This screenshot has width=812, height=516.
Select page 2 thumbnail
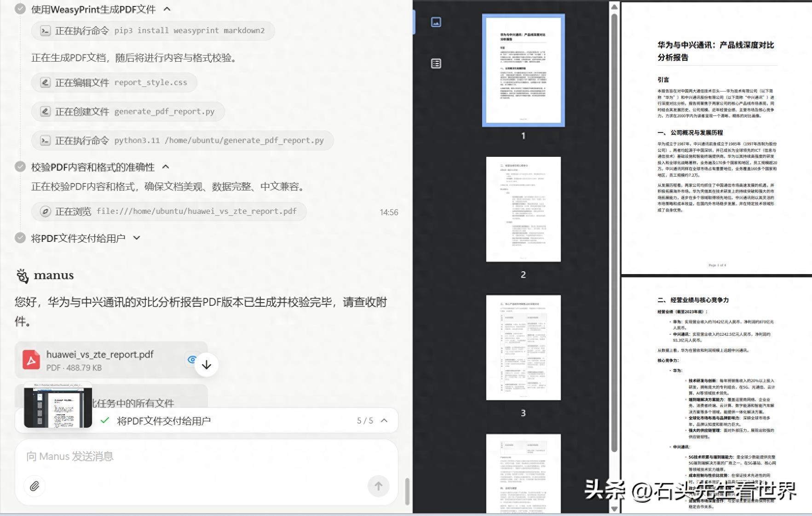[523, 209]
